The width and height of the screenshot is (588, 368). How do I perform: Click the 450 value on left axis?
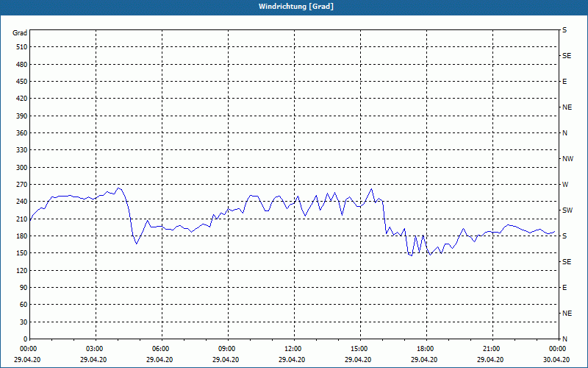click(22, 82)
